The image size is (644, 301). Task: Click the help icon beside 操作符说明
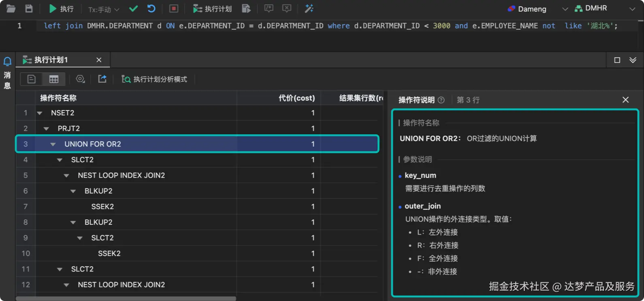(x=441, y=100)
